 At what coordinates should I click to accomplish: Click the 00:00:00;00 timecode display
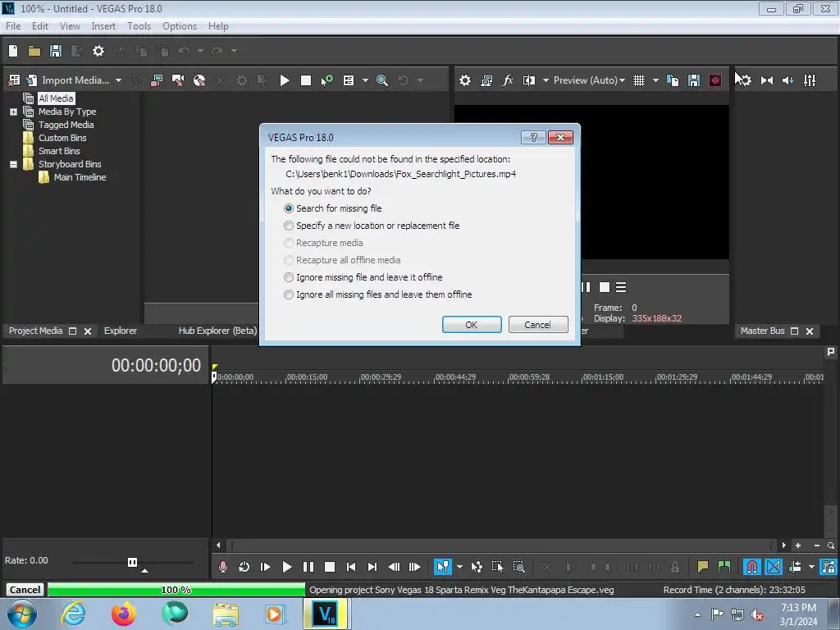tap(156, 365)
